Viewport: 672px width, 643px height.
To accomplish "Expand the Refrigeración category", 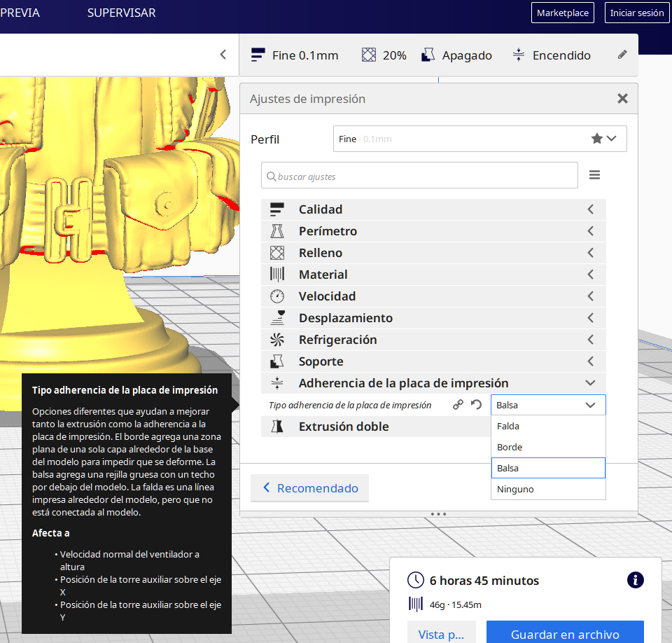I will pyautogui.click(x=433, y=340).
